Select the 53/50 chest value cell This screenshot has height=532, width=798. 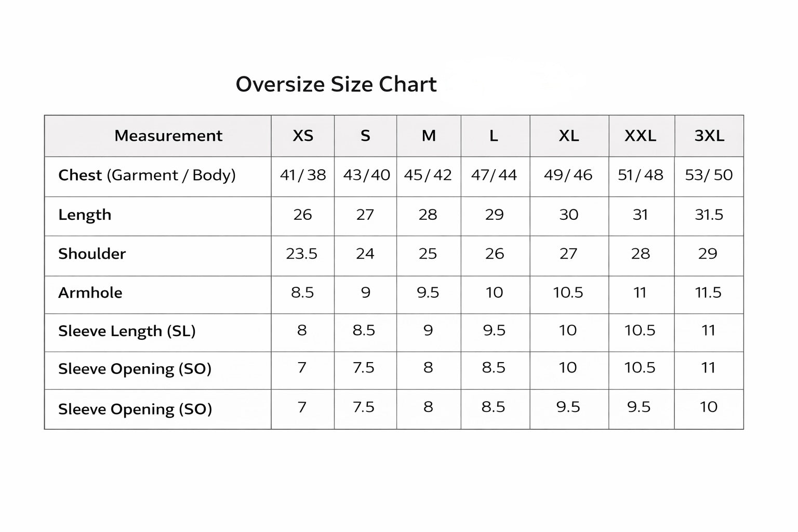point(709,175)
